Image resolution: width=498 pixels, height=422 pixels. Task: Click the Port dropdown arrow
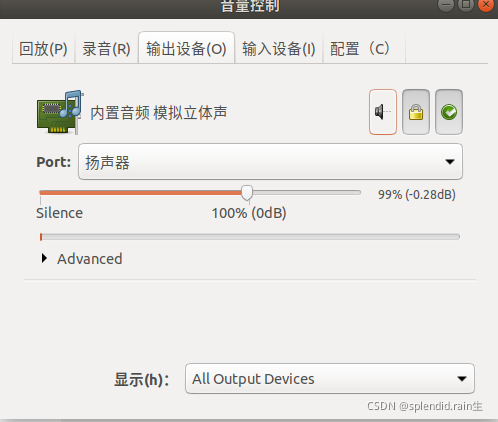(450, 162)
